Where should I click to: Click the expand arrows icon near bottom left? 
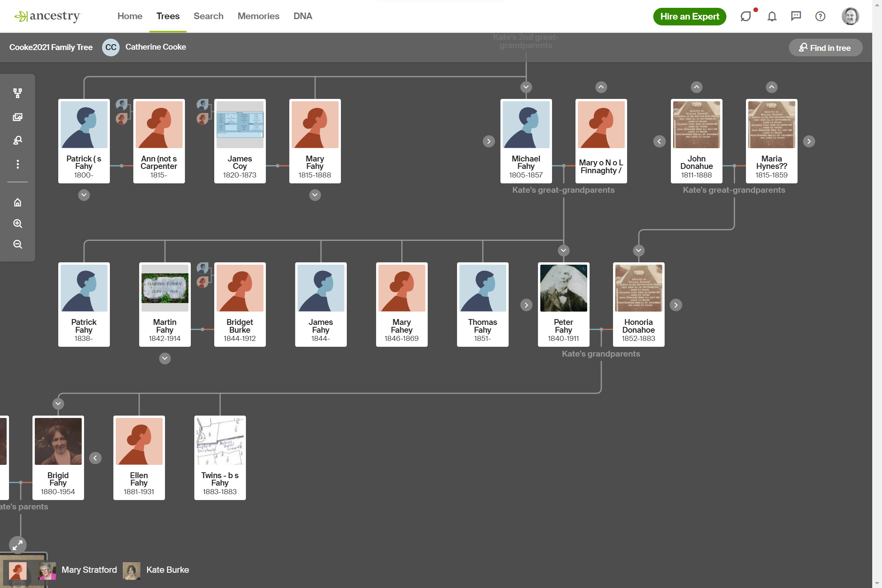pos(18,545)
